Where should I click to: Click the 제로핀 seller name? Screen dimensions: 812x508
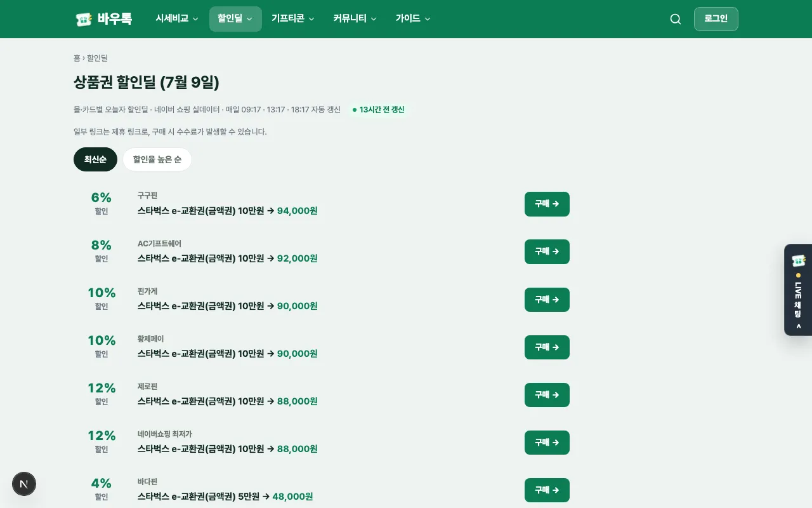click(147, 386)
